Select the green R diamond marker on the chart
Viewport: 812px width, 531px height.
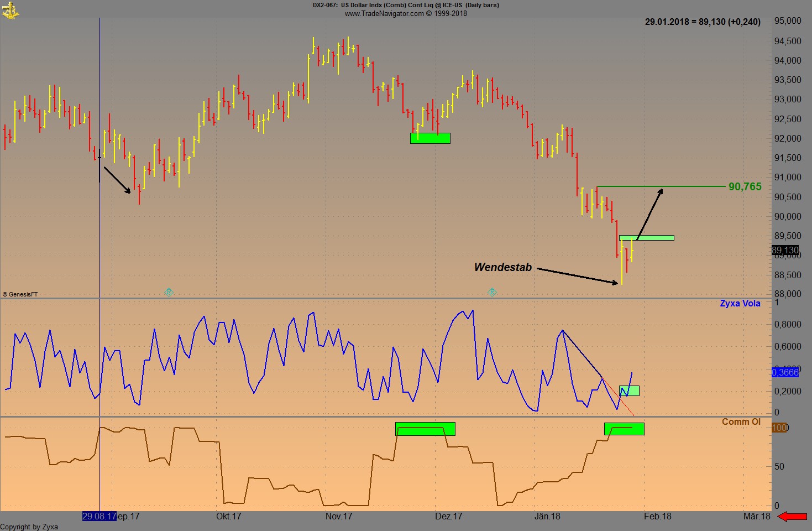[x=169, y=292]
